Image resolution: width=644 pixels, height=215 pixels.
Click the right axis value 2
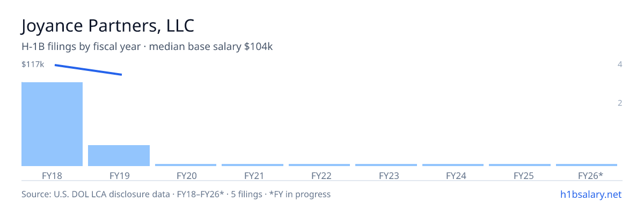tap(620, 103)
